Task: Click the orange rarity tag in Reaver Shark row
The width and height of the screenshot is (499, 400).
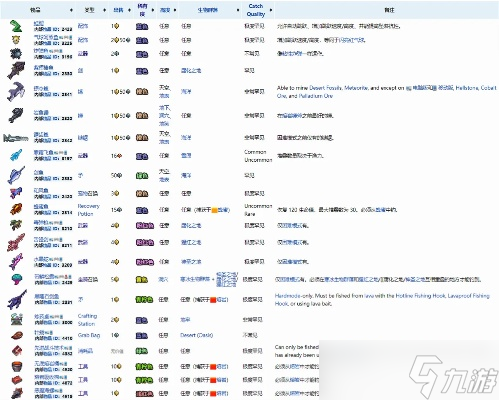Action: click(142, 91)
